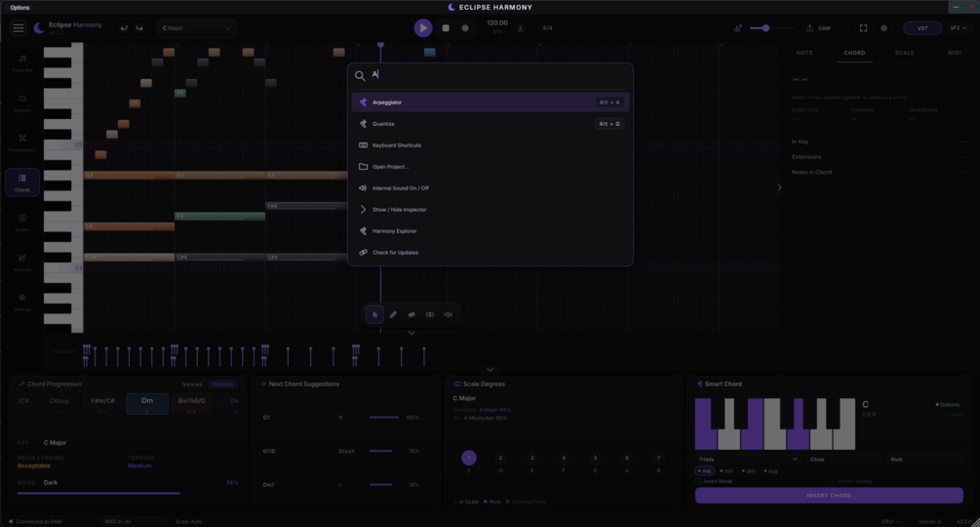Switch chord progression to Chords view
The height and width of the screenshot is (527, 980).
pos(223,385)
